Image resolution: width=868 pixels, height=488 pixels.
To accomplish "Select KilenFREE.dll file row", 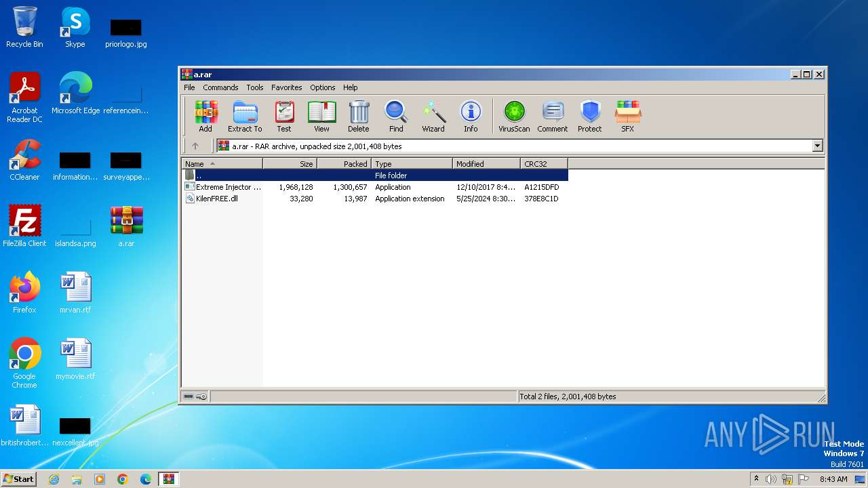I will pos(375,199).
